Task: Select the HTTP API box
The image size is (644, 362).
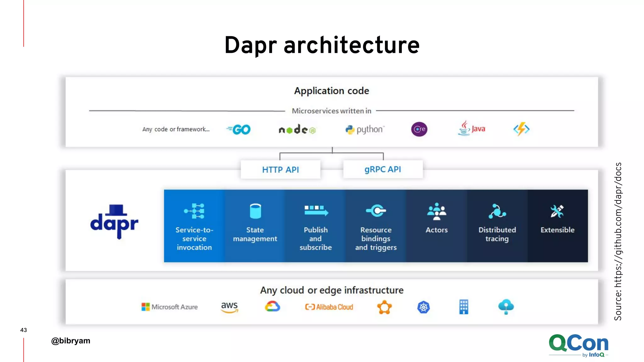Action: click(x=280, y=170)
